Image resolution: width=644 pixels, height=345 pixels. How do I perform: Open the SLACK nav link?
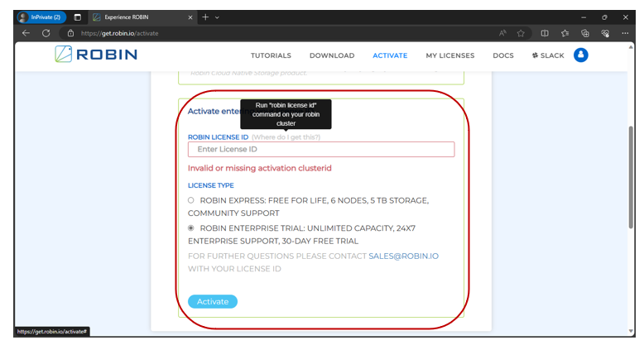(x=548, y=55)
